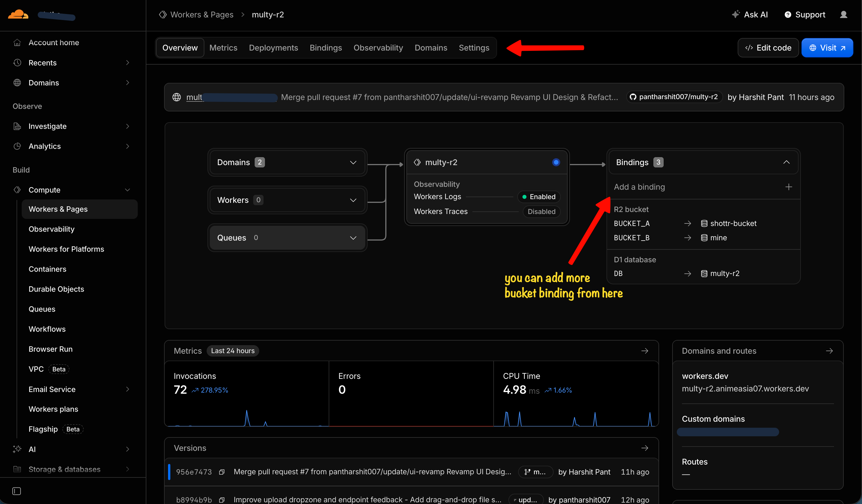Open multy-r2.animeasia07.workers.dev link

pyautogui.click(x=745, y=389)
